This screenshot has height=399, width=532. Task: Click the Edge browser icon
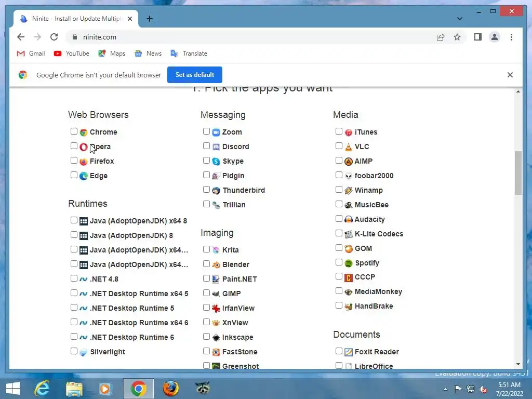point(84,176)
